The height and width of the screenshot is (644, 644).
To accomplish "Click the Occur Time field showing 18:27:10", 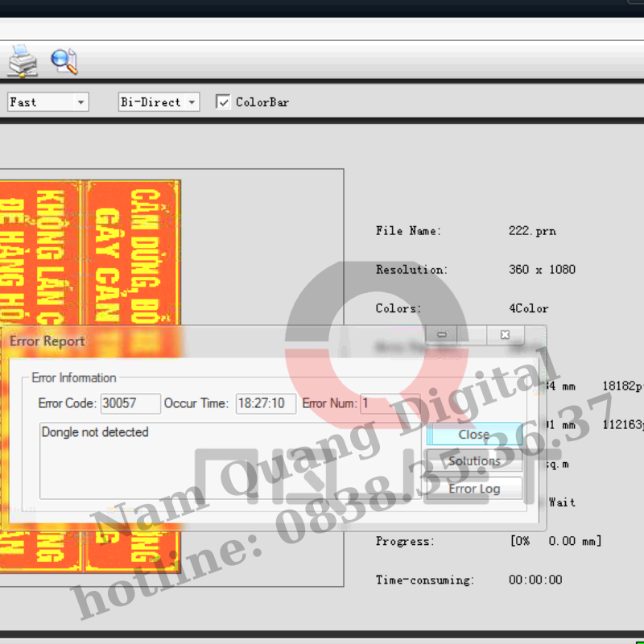I will (x=266, y=403).
